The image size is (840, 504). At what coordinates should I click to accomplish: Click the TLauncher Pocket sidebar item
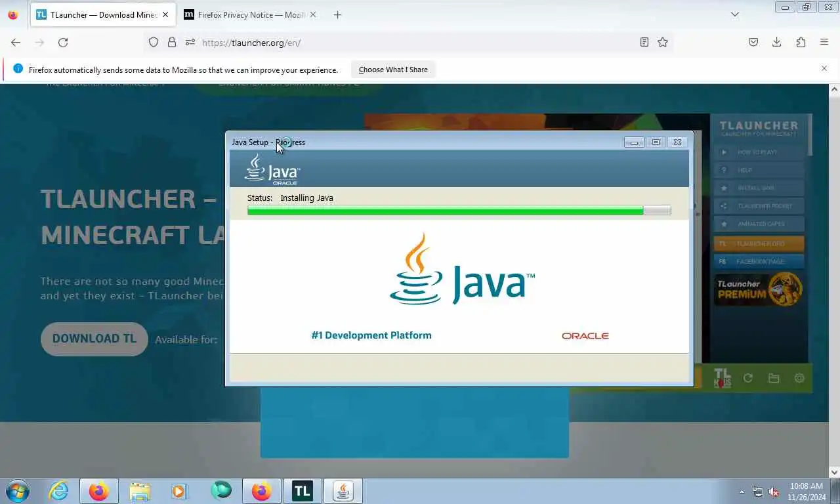click(758, 206)
